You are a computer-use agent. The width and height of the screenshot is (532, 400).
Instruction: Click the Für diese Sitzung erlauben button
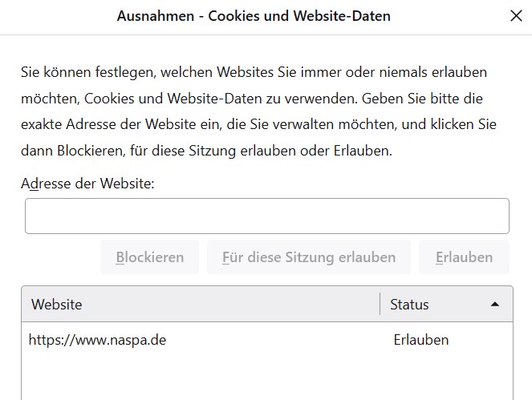(309, 257)
